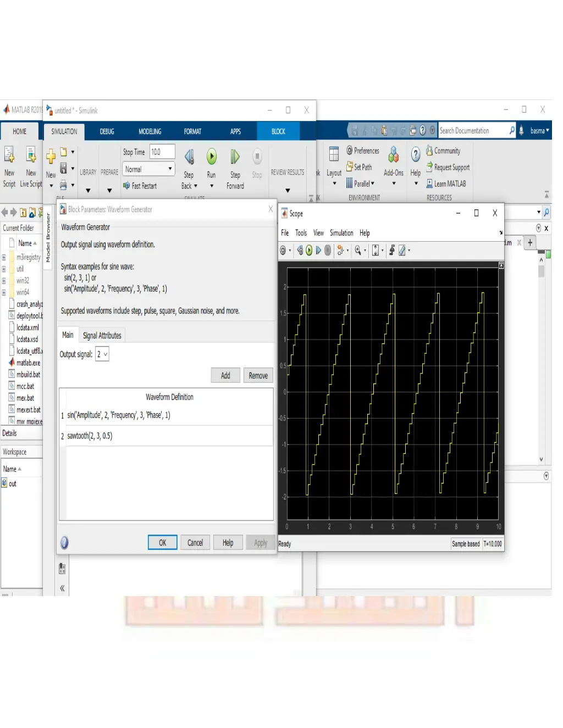Image resolution: width=563 pixels, height=728 pixels.
Task: Click the Run simulation button in Simulink
Action: click(212, 157)
